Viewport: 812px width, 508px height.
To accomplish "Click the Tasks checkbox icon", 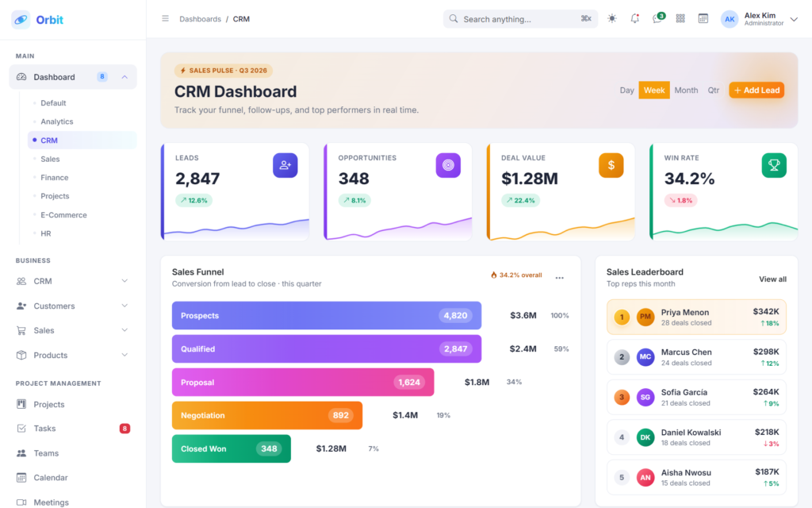I will click(21, 428).
